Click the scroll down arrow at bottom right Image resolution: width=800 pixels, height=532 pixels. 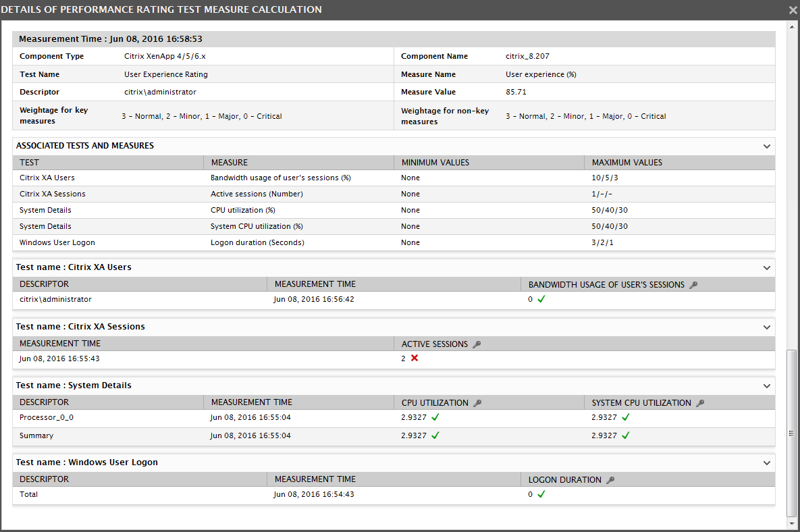point(791,524)
